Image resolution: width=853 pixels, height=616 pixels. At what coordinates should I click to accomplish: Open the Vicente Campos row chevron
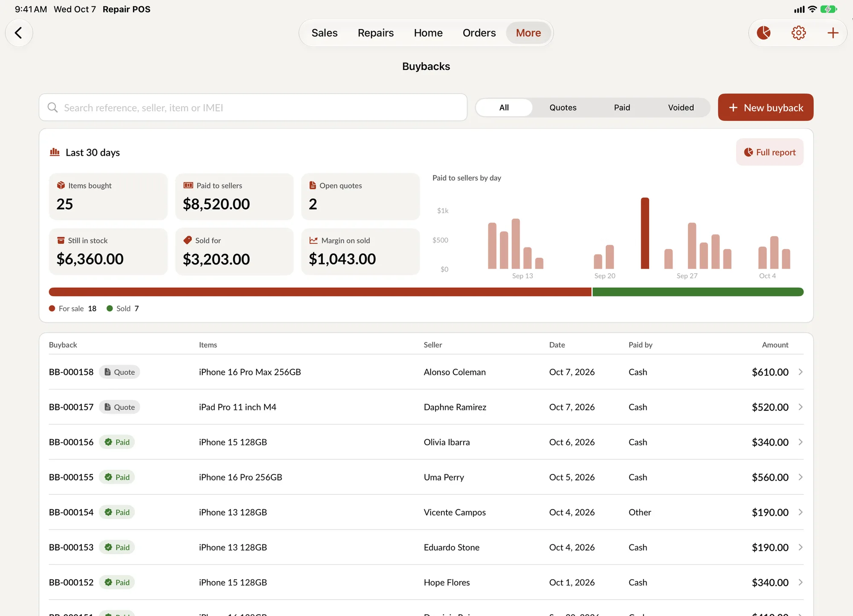[x=801, y=512]
